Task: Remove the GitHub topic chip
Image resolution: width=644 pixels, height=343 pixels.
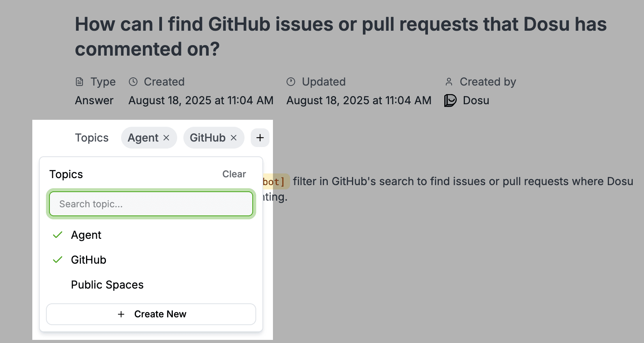Action: tap(234, 138)
